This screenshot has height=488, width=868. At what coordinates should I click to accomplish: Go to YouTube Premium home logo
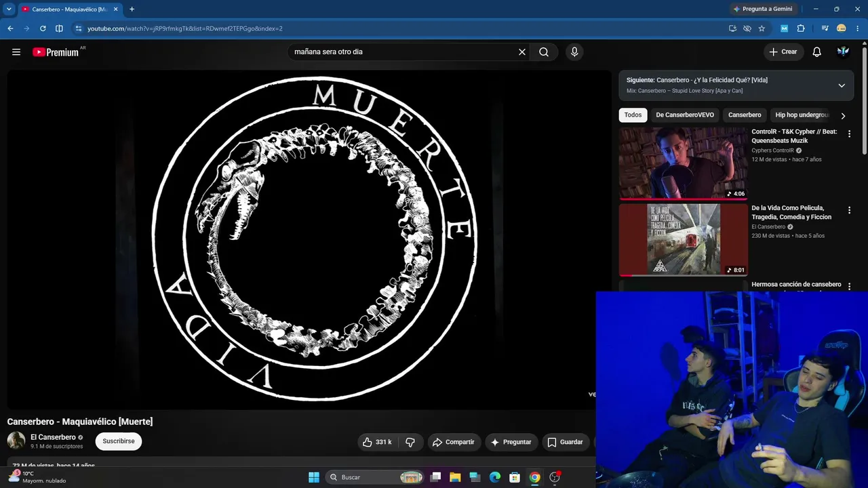56,52
